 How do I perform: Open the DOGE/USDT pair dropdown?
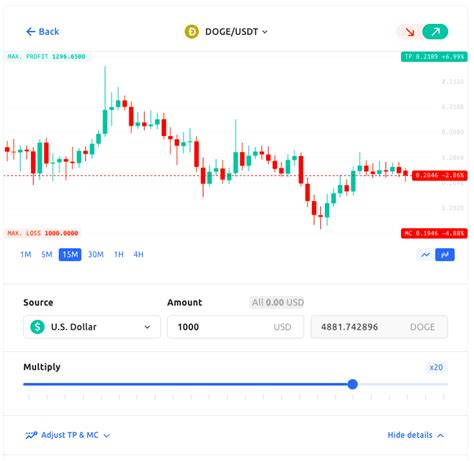coord(226,32)
